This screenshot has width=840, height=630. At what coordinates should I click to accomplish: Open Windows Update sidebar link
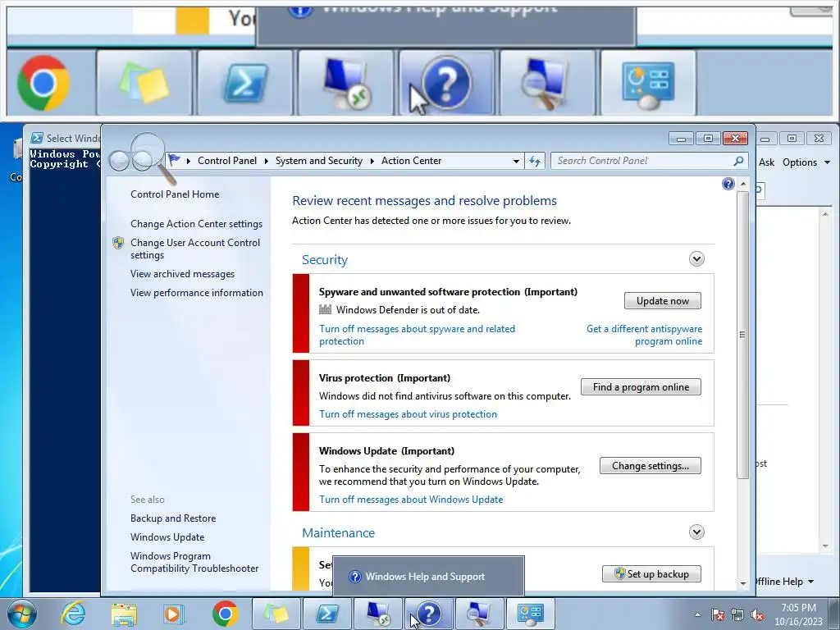tap(167, 536)
